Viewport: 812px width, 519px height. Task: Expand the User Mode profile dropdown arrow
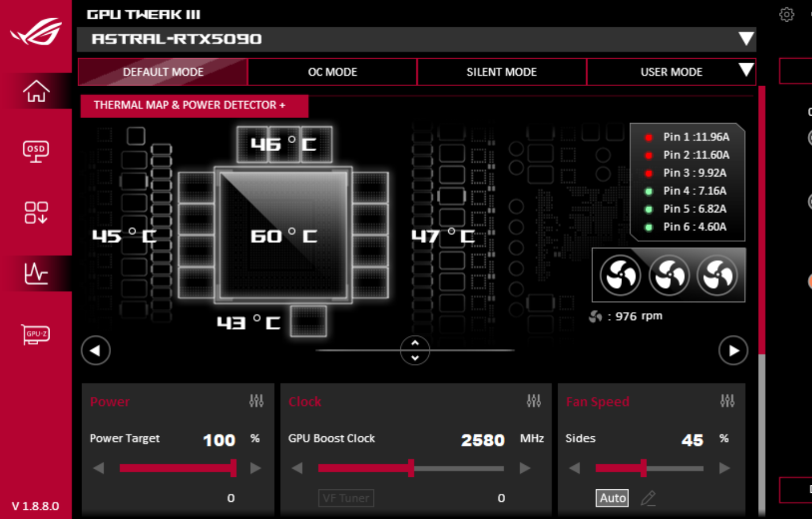pyautogui.click(x=746, y=70)
